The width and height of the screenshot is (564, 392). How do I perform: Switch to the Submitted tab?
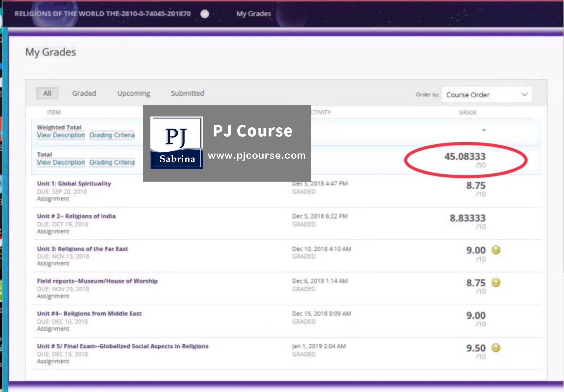coord(187,93)
